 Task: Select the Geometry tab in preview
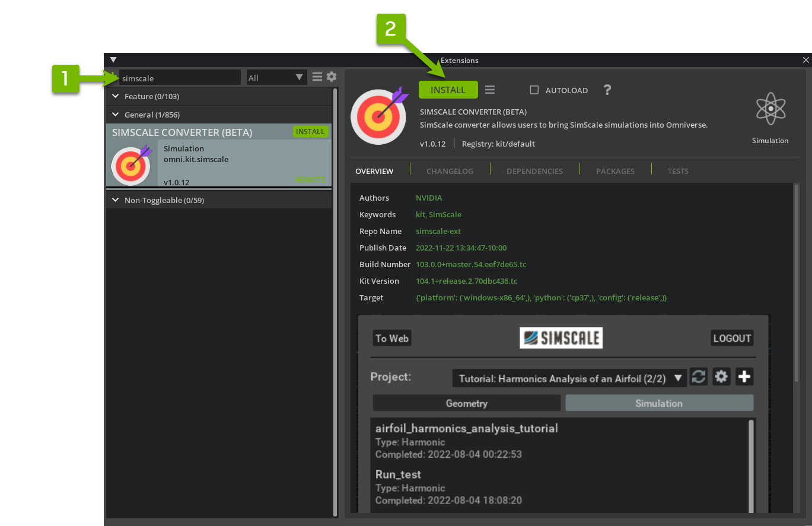pos(467,403)
